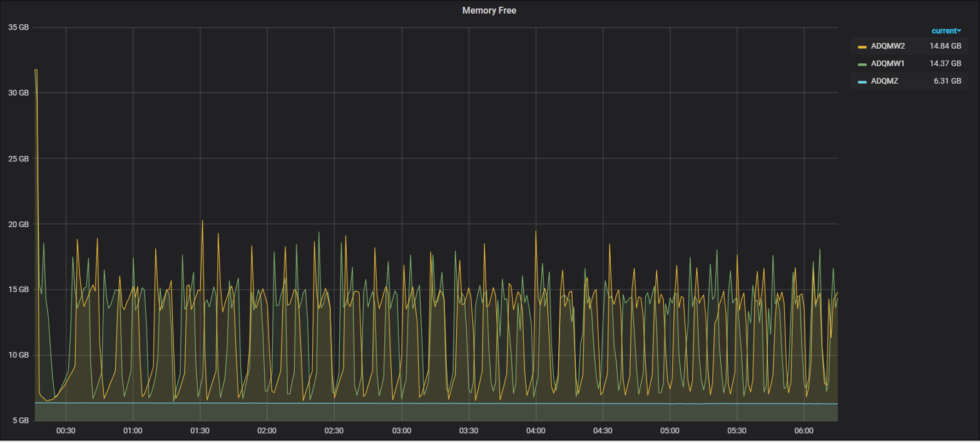Click the 10 GB y-axis label

coord(19,355)
